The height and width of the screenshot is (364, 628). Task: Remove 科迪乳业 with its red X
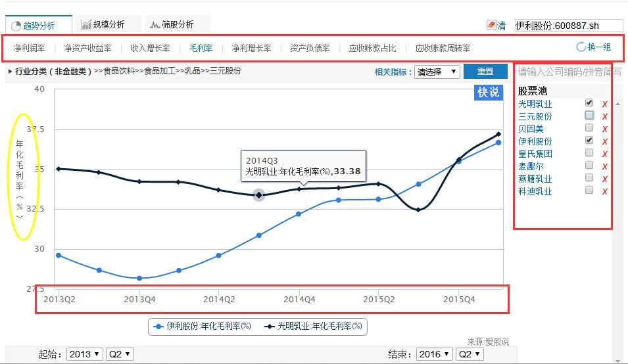[x=605, y=192]
